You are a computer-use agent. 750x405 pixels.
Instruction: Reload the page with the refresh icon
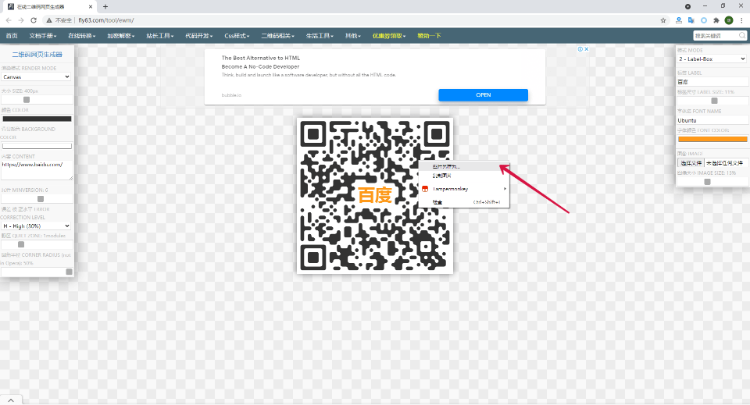pos(33,20)
